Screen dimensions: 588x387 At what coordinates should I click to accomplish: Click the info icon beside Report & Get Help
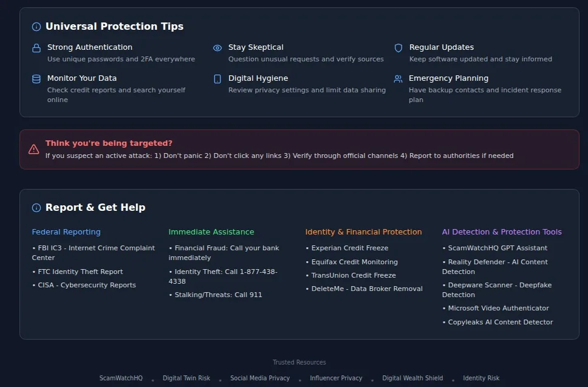coord(36,208)
